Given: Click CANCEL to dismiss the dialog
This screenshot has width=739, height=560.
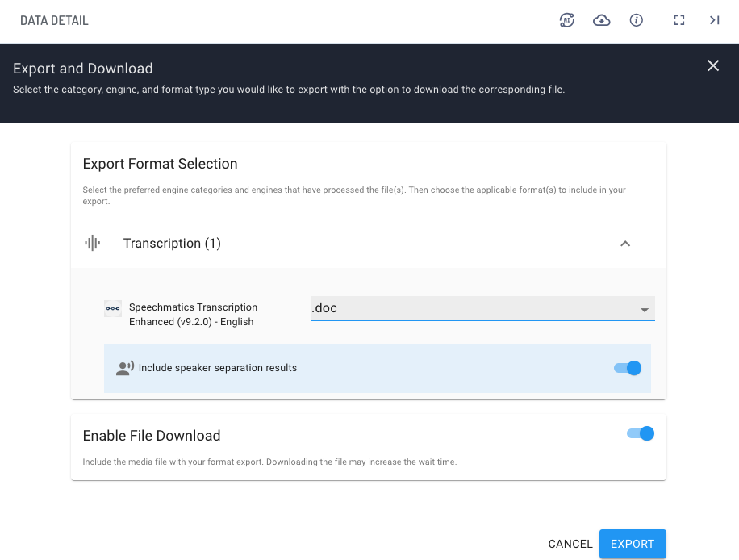Looking at the screenshot, I should pos(570,544).
